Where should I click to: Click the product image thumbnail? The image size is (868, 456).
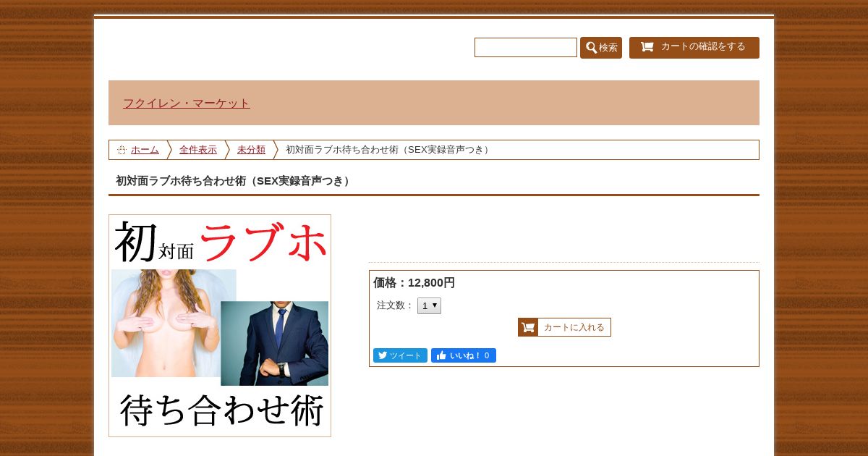tap(220, 326)
